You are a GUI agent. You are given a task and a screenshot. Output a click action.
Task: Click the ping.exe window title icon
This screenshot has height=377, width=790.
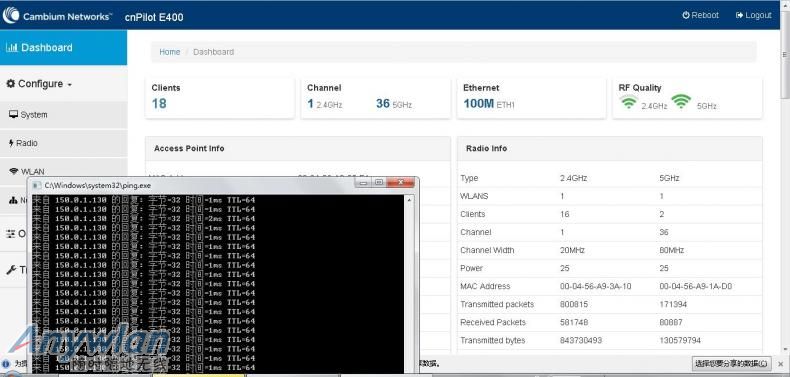(37, 185)
